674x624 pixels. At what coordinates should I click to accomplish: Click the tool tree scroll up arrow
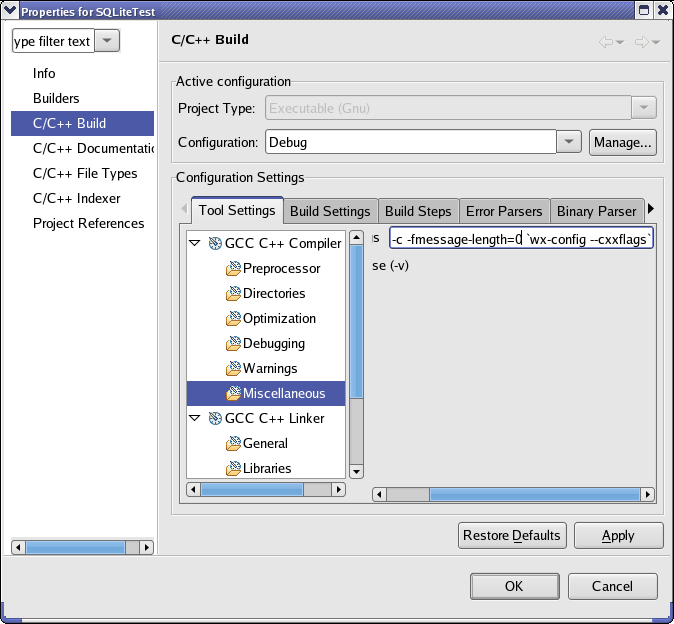tap(356, 237)
